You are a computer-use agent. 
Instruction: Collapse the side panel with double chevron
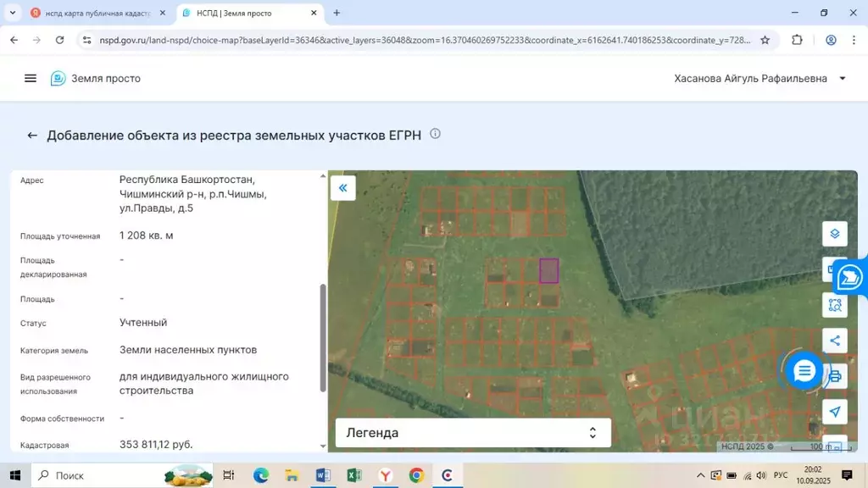pyautogui.click(x=342, y=187)
